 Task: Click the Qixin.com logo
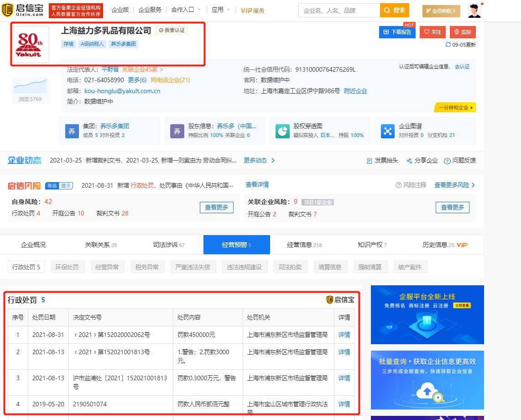click(22, 10)
